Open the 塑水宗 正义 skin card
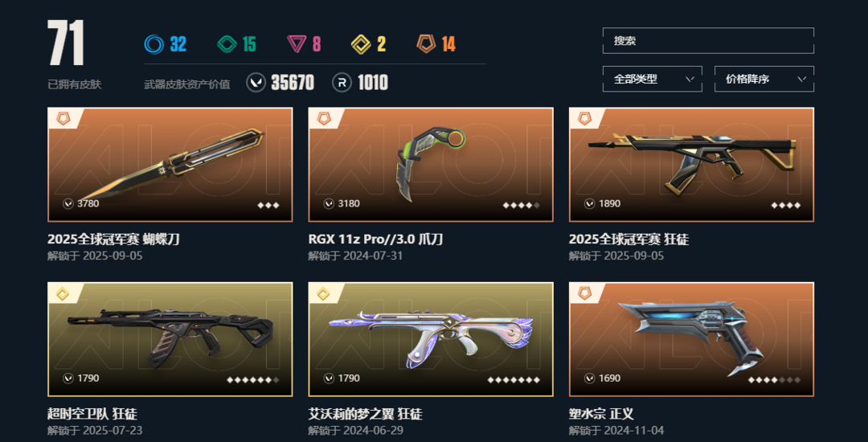 point(691,339)
